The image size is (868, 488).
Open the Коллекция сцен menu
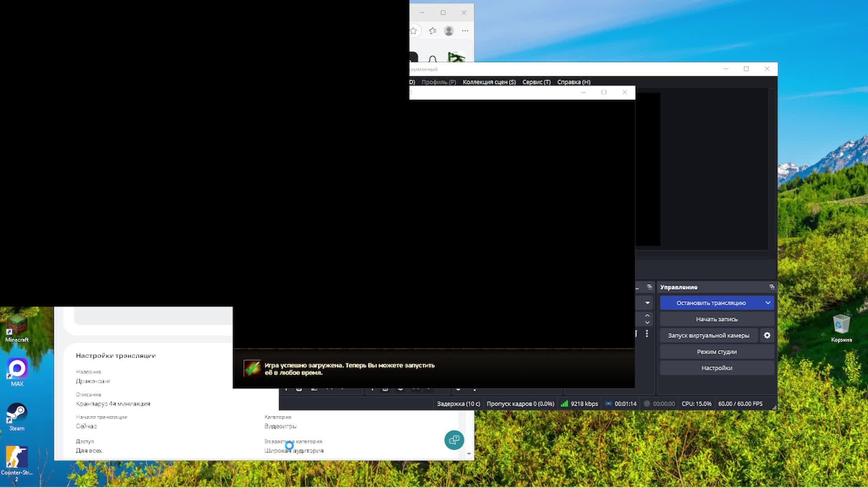(x=489, y=82)
